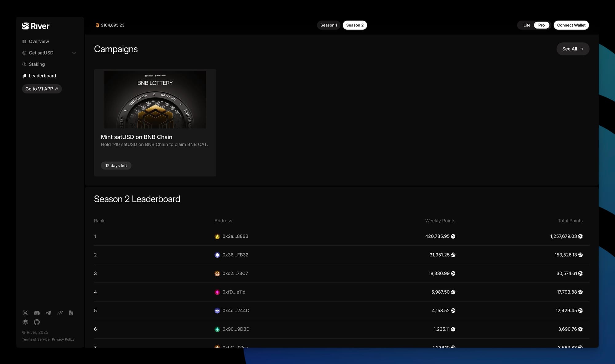This screenshot has height=364, width=615.
Task: Expand the Get satUSD chevron
Action: coord(74,53)
